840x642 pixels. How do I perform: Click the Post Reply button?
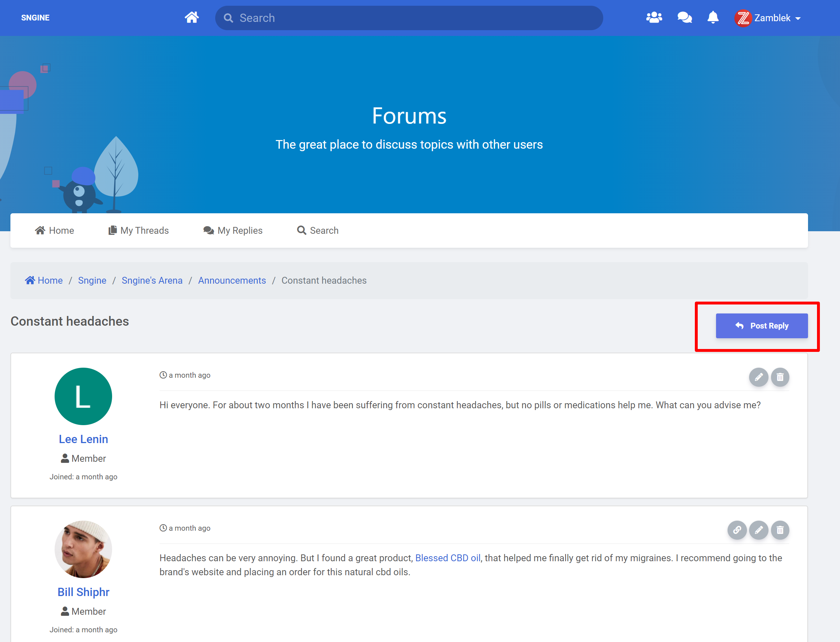[762, 326]
